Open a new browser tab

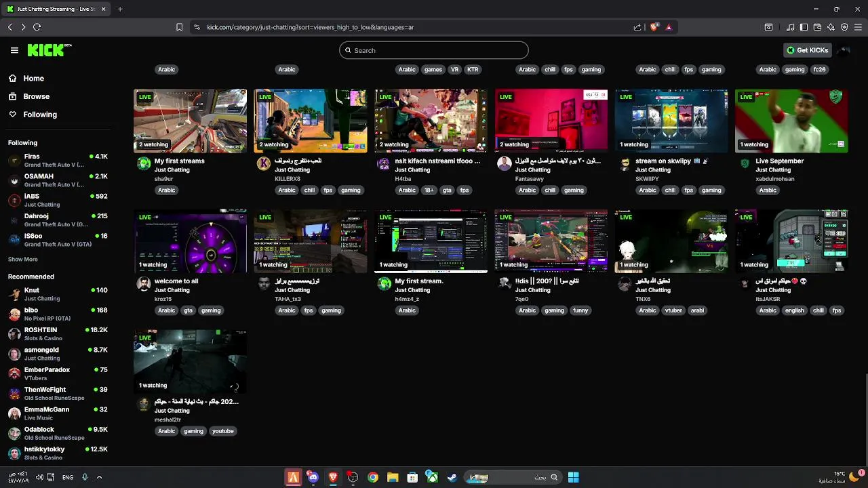tap(120, 9)
